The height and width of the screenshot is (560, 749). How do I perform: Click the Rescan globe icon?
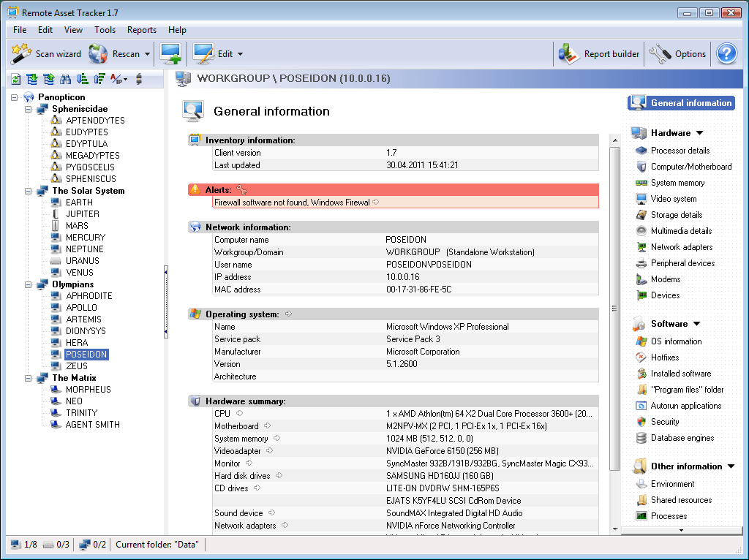point(99,54)
